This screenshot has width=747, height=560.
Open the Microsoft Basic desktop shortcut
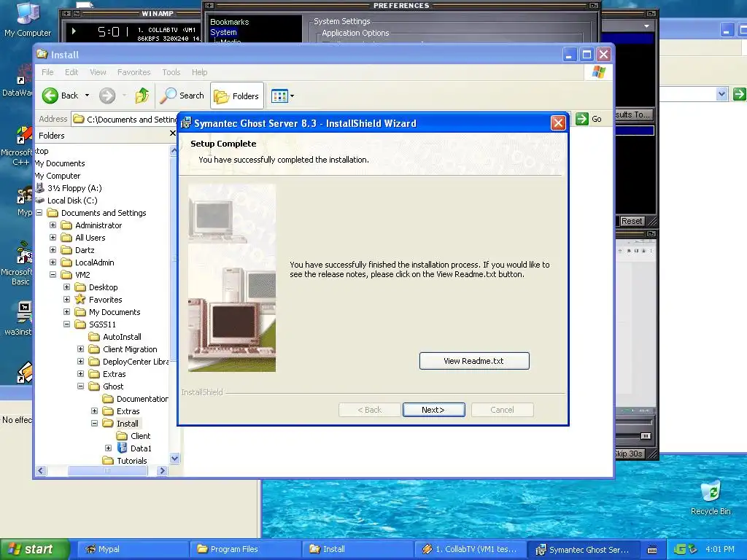[x=17, y=263]
